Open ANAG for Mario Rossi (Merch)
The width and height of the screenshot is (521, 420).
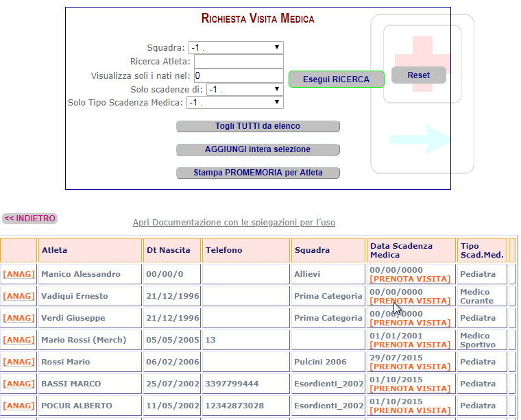[x=19, y=340]
